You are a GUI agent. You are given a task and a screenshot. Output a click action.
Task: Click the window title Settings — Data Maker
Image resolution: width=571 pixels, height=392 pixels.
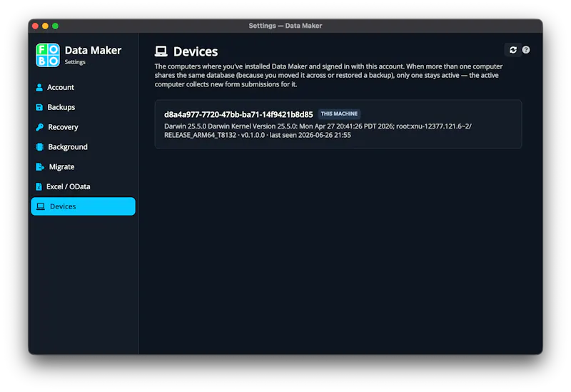(x=285, y=26)
